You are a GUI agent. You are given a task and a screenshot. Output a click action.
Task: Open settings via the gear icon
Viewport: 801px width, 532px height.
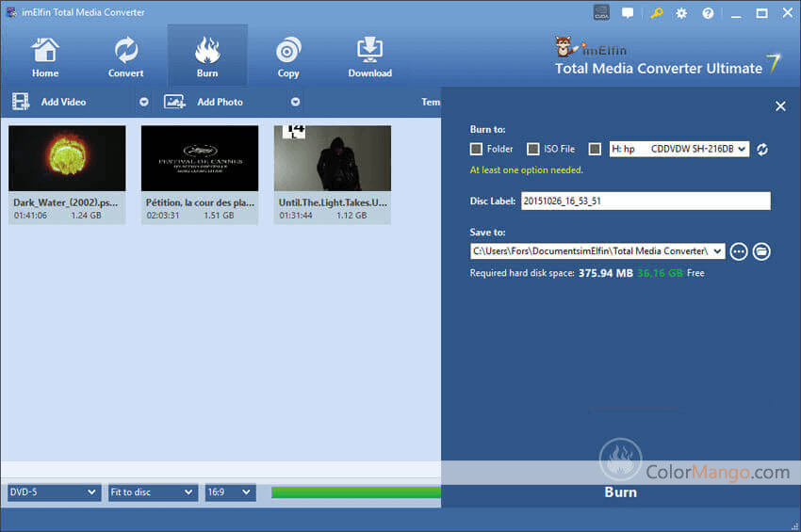point(681,13)
